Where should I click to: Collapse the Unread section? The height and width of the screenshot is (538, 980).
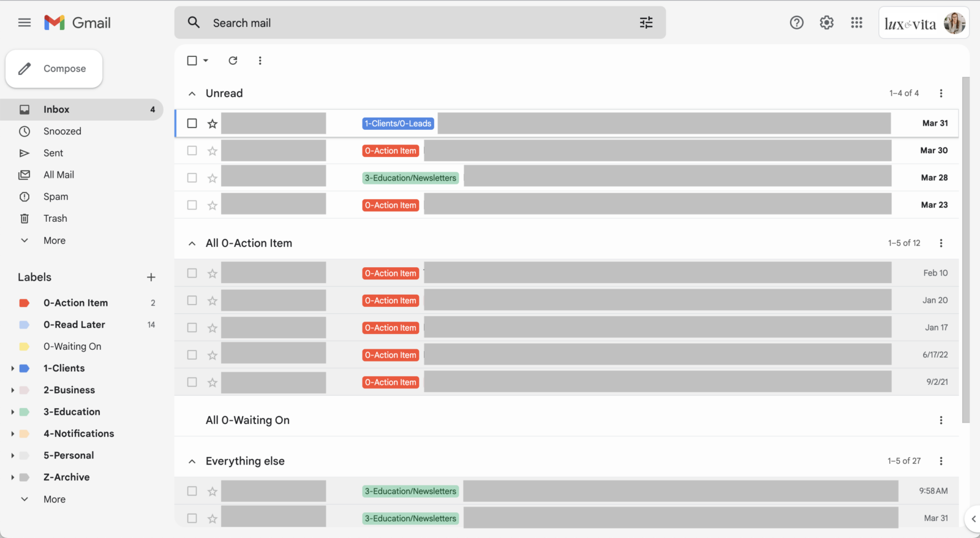(x=192, y=94)
